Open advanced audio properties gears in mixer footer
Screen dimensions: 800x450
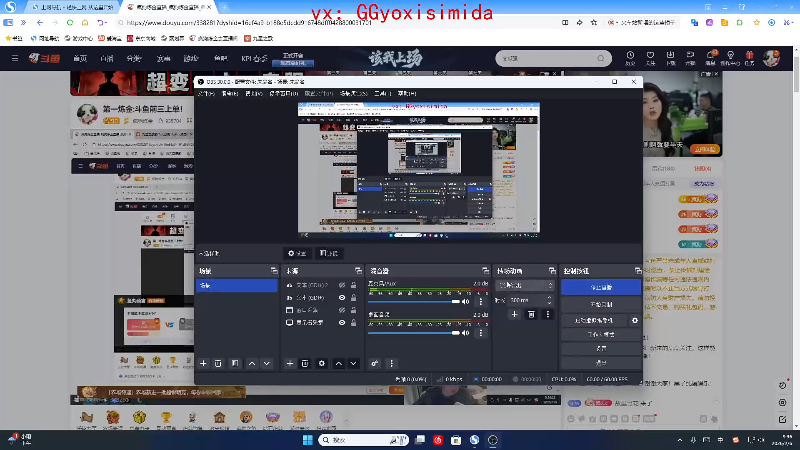[374, 363]
